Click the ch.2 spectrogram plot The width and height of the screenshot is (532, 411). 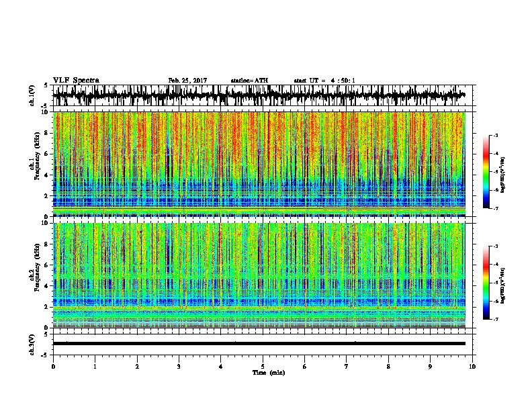259,275
